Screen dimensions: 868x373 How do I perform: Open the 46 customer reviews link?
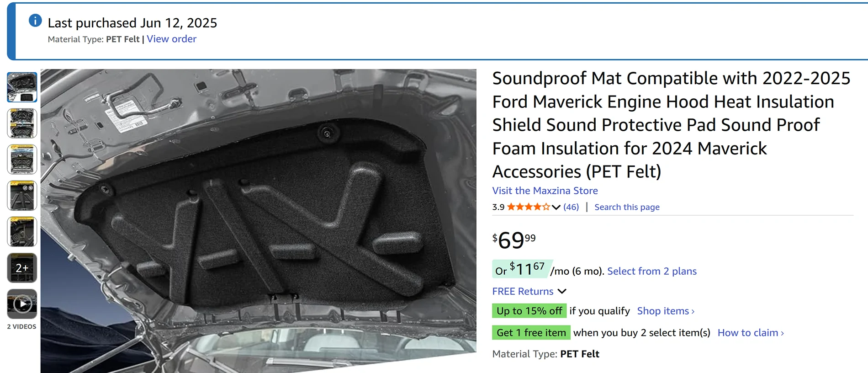[571, 207]
